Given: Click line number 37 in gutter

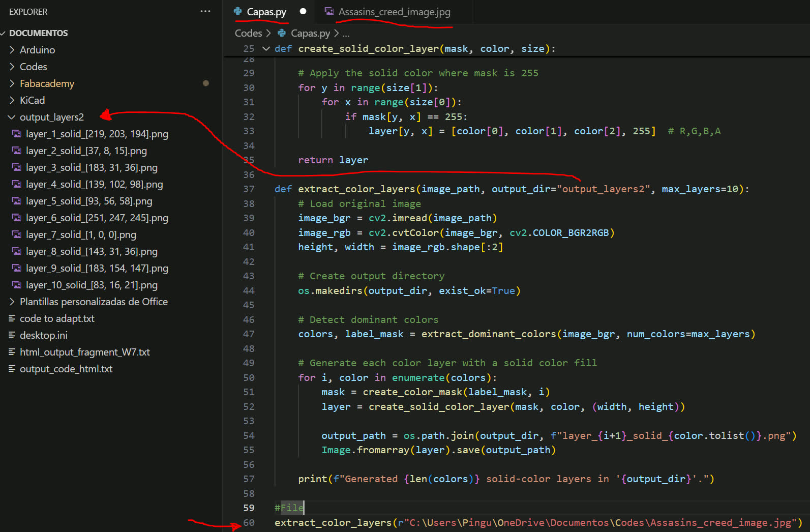Looking at the screenshot, I should pyautogui.click(x=249, y=189).
